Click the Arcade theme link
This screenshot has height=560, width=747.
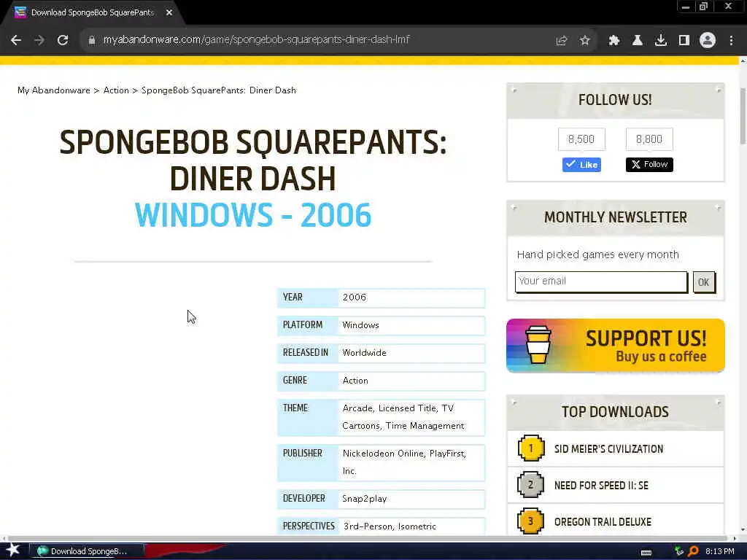[x=357, y=408]
